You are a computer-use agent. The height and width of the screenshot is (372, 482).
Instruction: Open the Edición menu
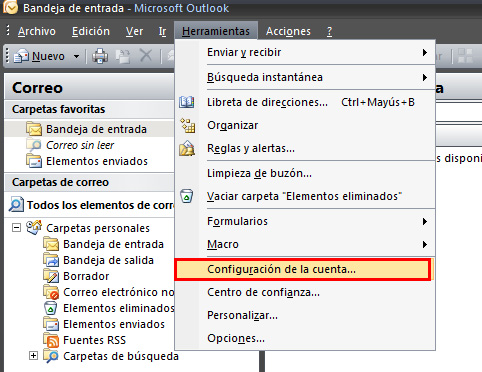click(x=91, y=31)
